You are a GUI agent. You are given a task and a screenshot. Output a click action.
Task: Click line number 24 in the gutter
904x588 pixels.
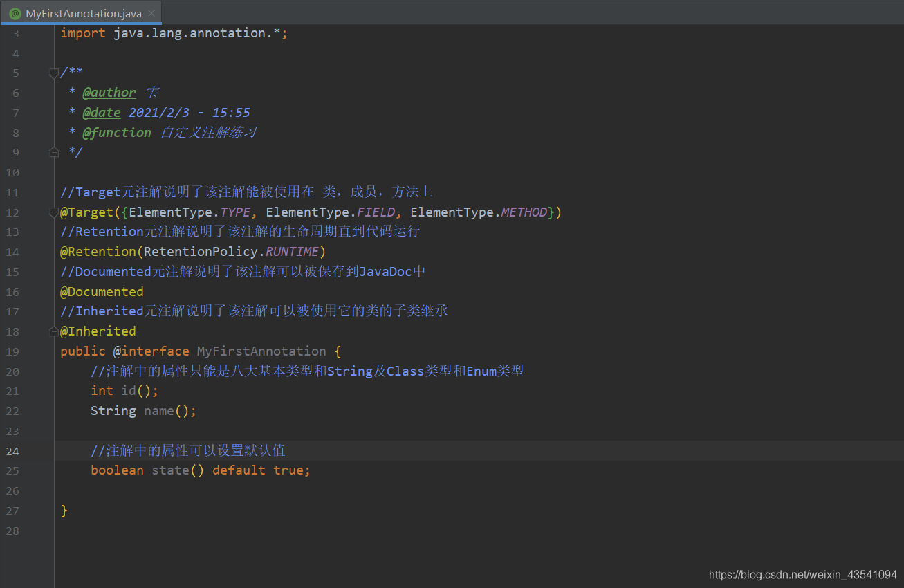coord(12,451)
